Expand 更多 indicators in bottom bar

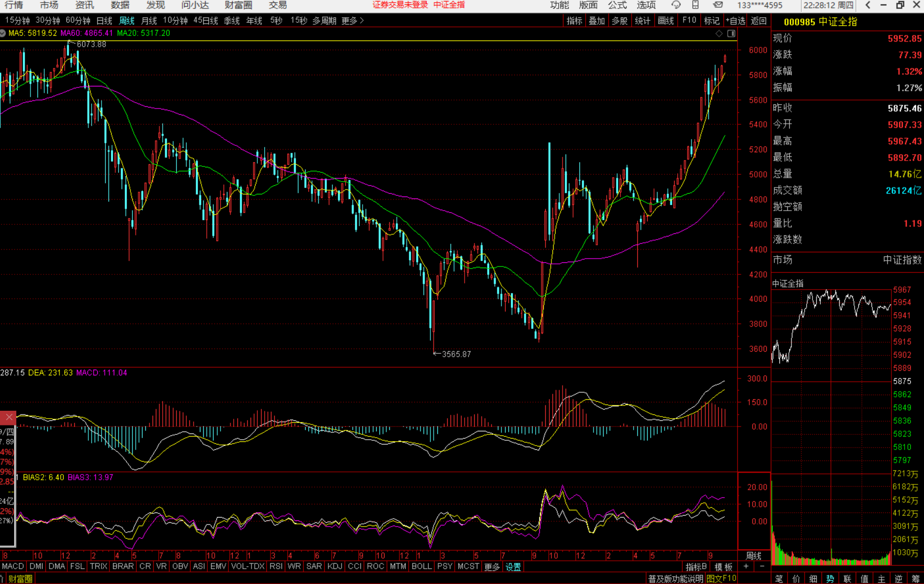pos(492,567)
